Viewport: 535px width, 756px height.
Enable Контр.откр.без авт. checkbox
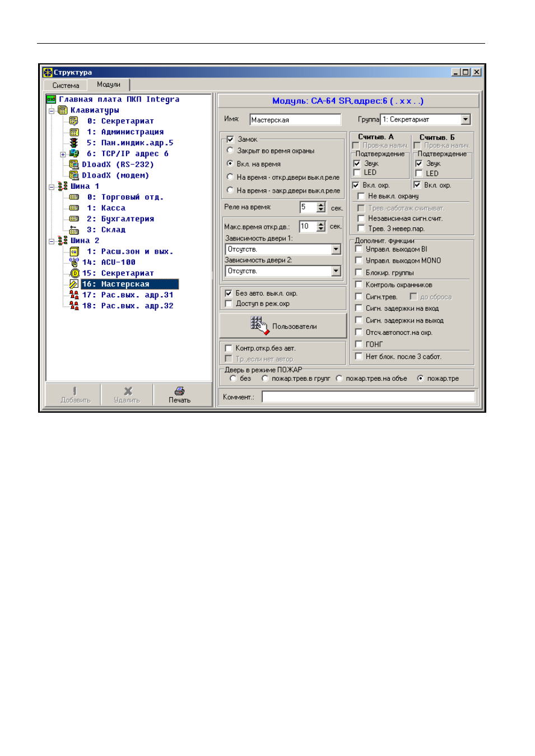tap(229, 348)
